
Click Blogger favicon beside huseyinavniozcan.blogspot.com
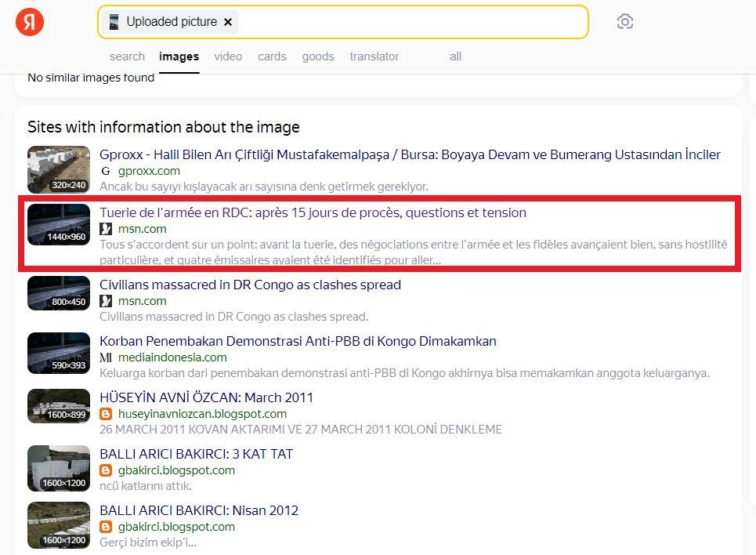click(x=106, y=414)
